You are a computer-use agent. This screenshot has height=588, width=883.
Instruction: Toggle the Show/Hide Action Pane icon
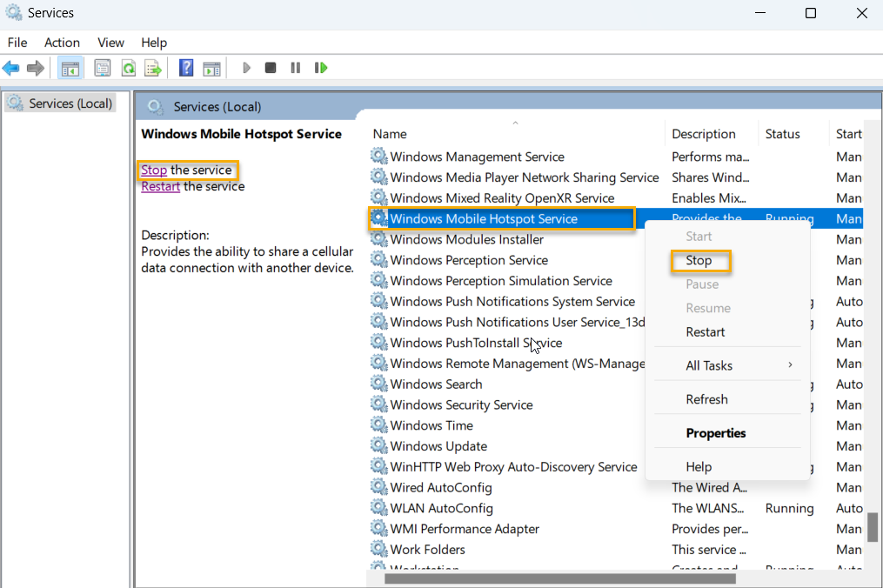pos(211,67)
